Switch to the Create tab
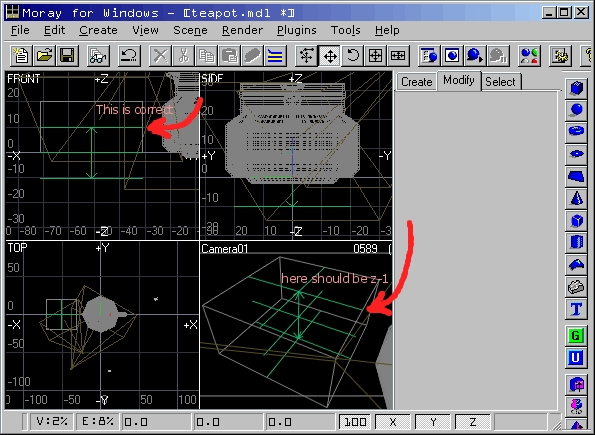This screenshot has height=435, width=595. pos(417,82)
